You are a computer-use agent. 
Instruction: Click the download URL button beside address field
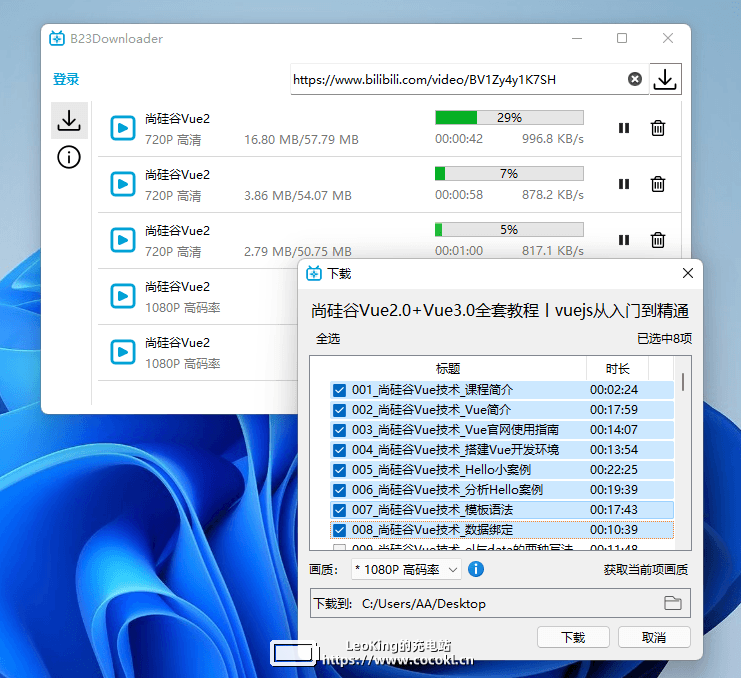coord(665,79)
